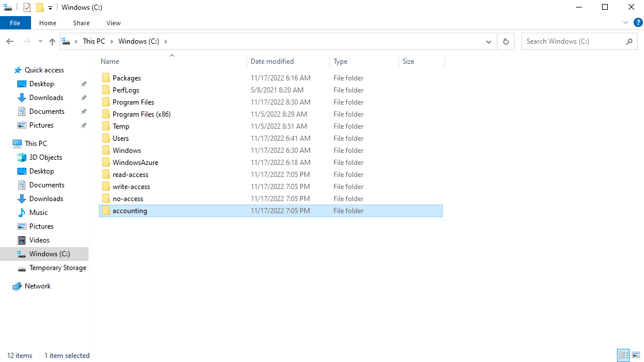Click the New folder quick access icon
The height and width of the screenshot is (362, 644).
tap(40, 7)
